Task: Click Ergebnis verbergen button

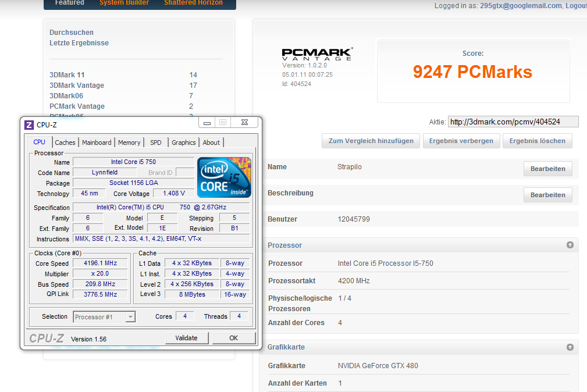Action: coord(461,141)
